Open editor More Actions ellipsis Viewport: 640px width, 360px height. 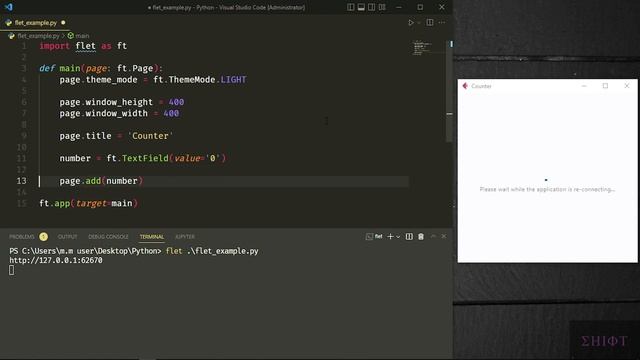(x=442, y=22)
